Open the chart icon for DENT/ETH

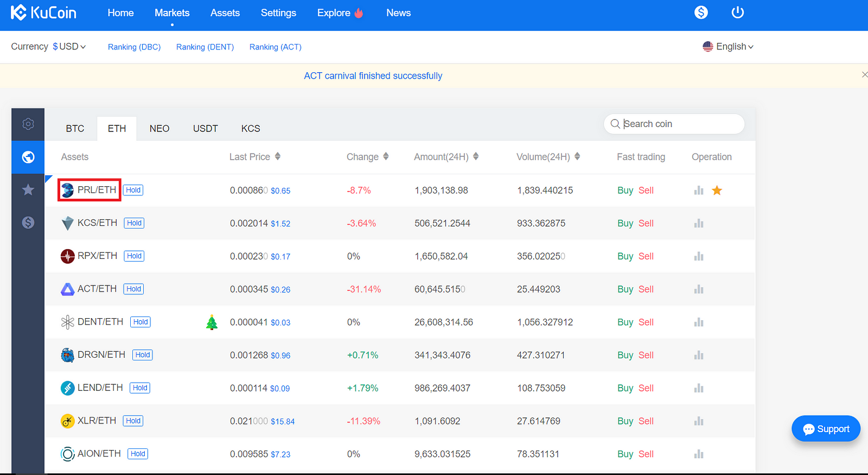699,322
